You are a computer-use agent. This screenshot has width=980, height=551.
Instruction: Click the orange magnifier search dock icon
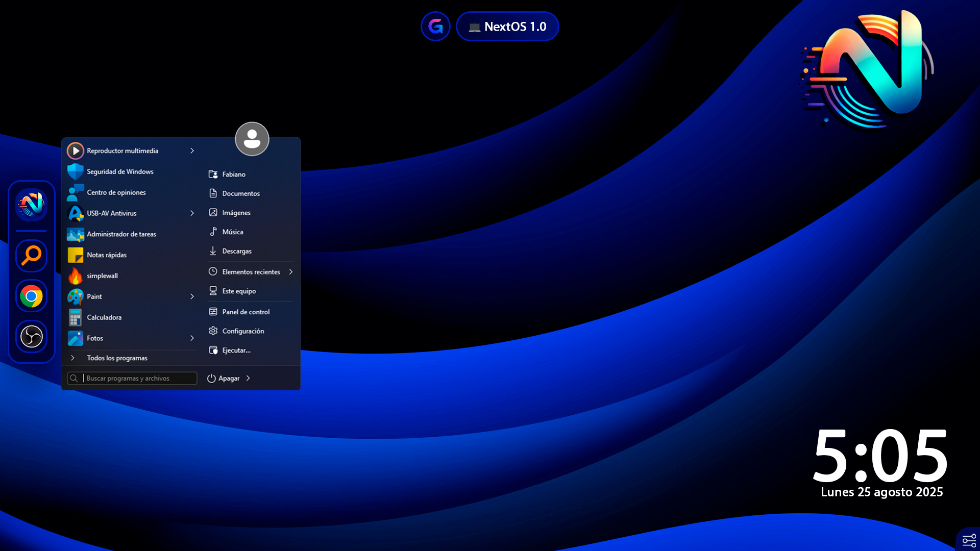point(31,255)
